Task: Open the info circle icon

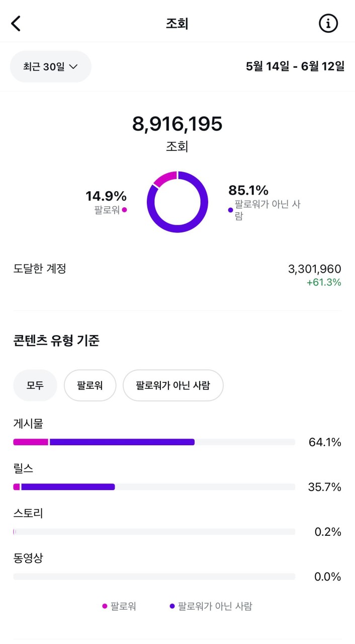Action: tap(328, 24)
